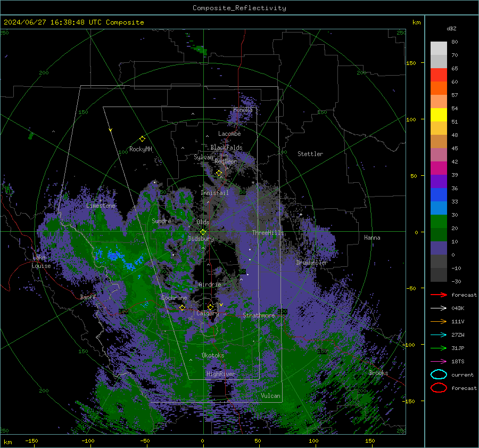Viewport: 479px width, 448px height.
Task: Click the -50 tick on the vertical axis
Action: [411, 288]
